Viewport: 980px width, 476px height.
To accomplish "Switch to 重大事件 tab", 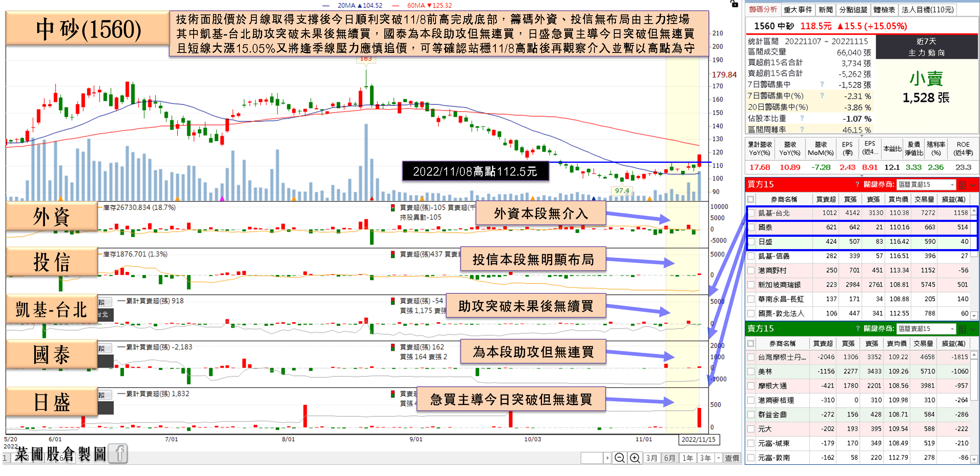I will (x=798, y=10).
